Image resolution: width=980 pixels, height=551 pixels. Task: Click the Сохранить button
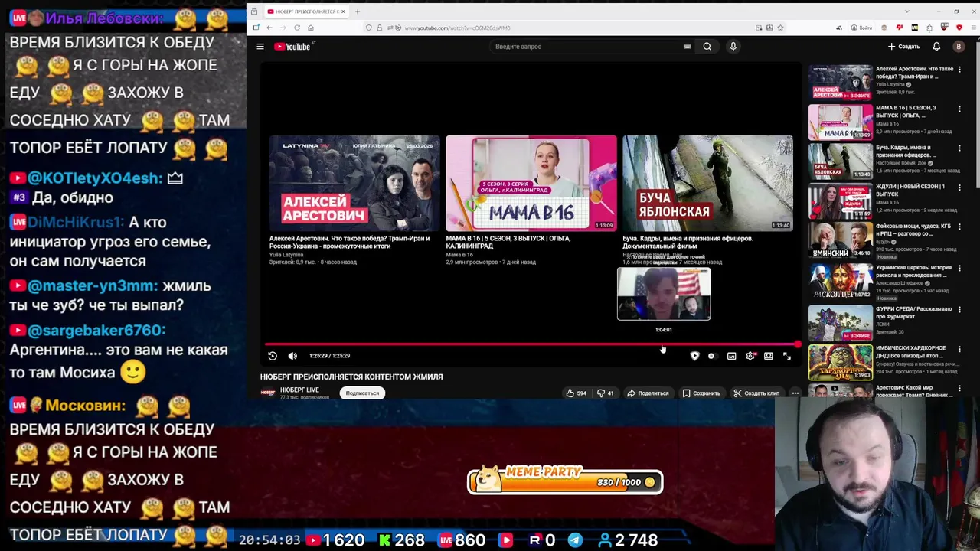(x=701, y=393)
